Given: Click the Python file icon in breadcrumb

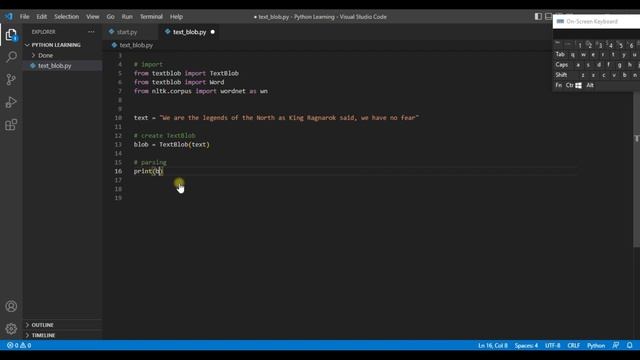Looking at the screenshot, I should click(114, 45).
